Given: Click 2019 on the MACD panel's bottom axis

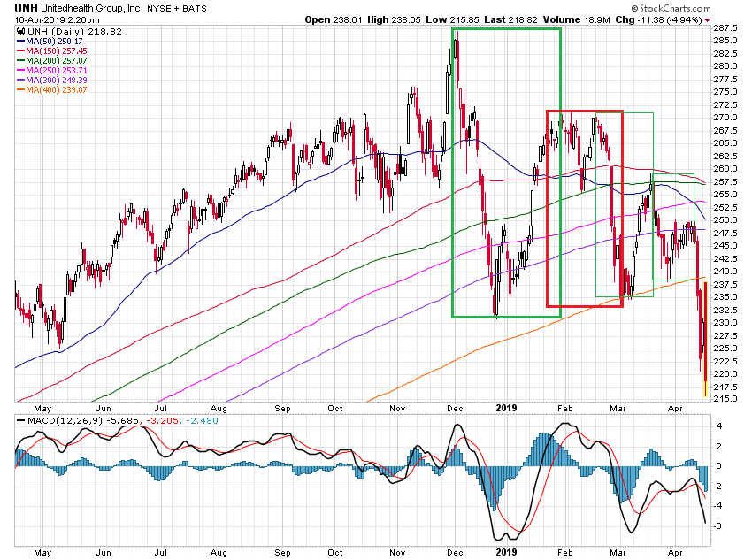Looking at the screenshot, I should (x=506, y=552).
